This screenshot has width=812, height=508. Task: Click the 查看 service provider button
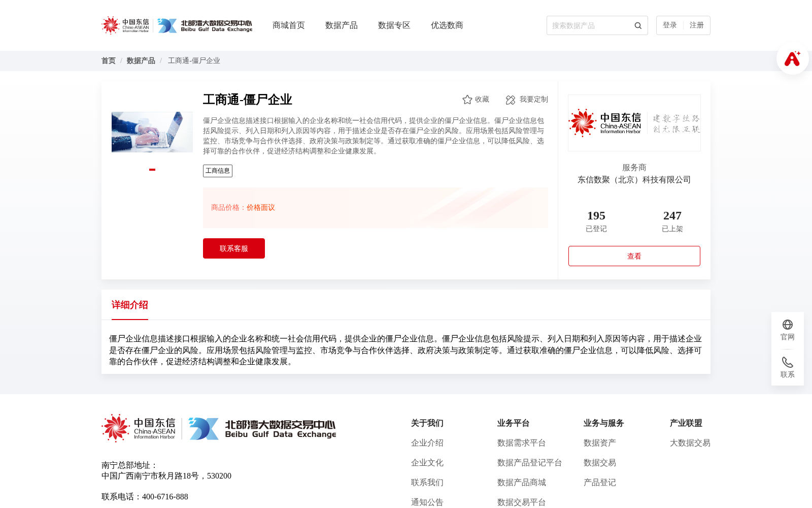(x=634, y=256)
